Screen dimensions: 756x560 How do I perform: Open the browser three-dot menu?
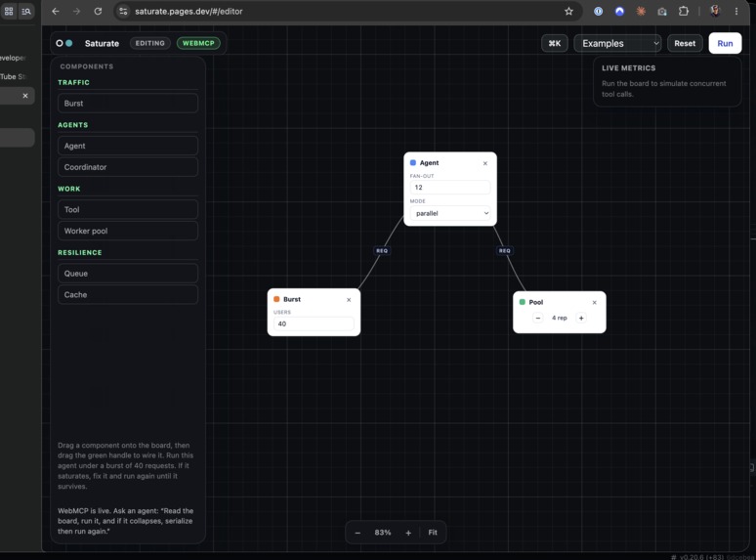736,11
